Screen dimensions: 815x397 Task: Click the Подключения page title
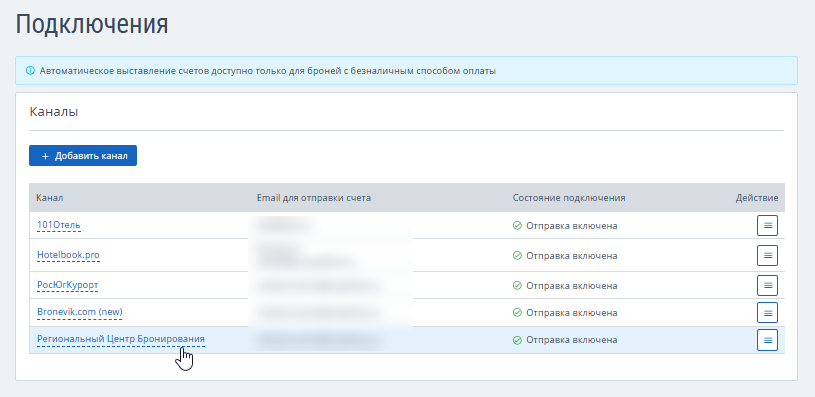92,25
